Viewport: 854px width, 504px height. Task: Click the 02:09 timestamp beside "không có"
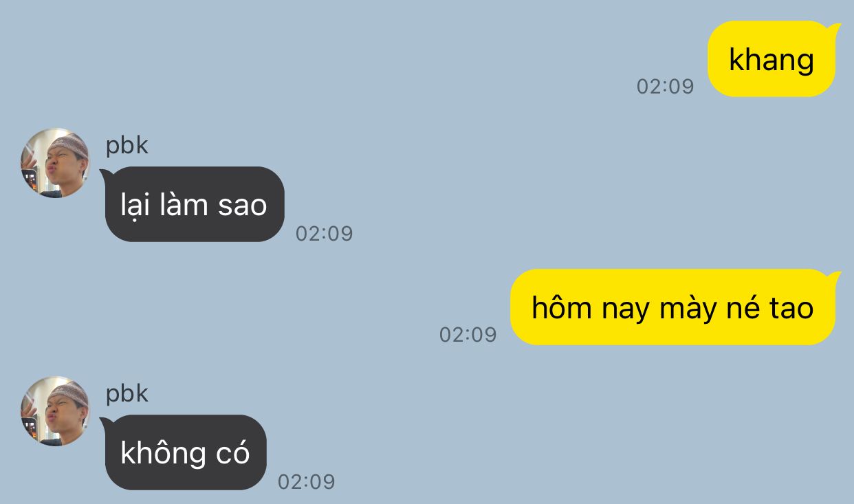tap(306, 481)
